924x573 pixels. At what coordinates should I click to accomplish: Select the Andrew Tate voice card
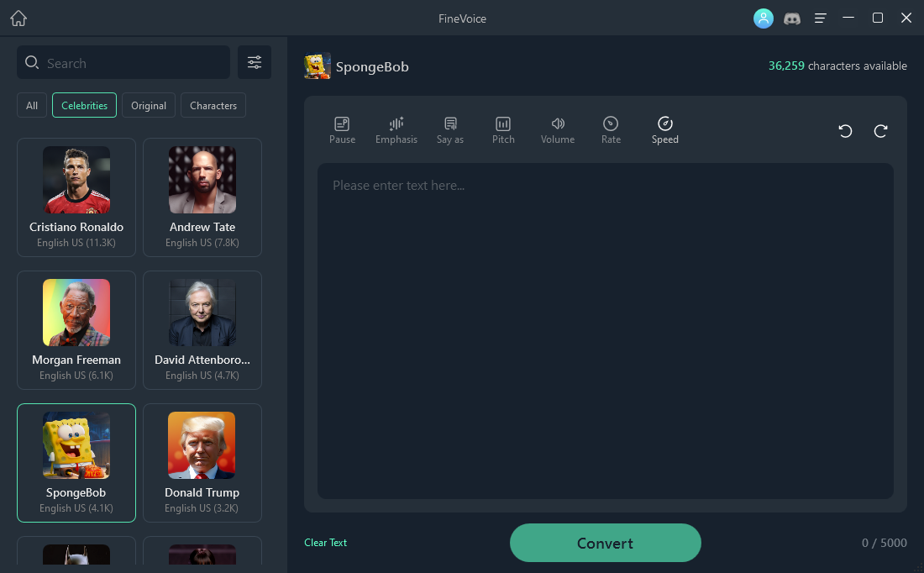click(202, 197)
